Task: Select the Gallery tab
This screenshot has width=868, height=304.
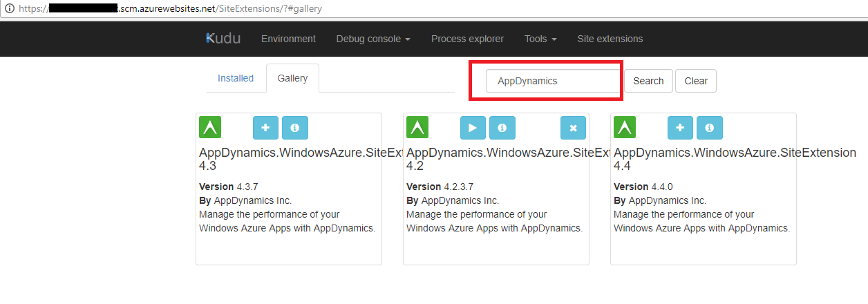Action: tap(292, 78)
